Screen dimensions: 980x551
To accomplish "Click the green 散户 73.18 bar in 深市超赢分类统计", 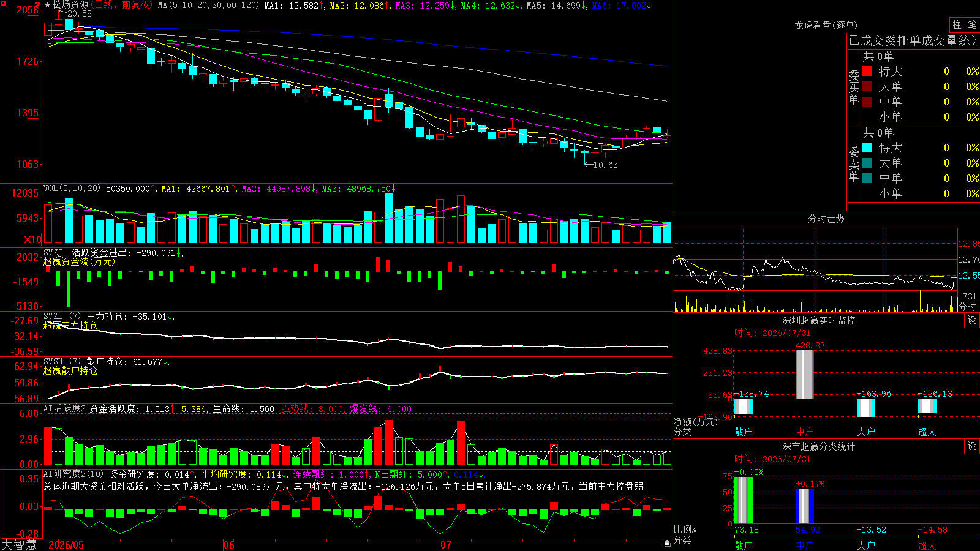I will (744, 500).
